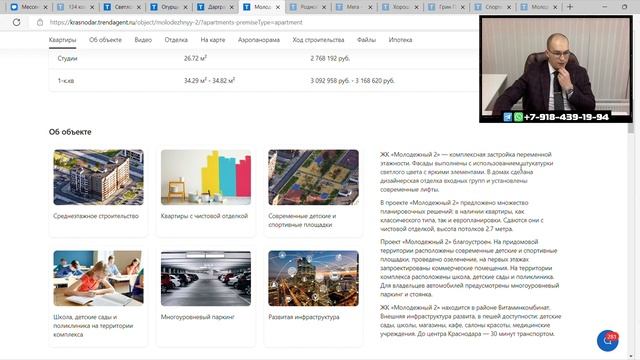640x360 pixels.
Task: Click the 1-room area range 34.29 – 34.82 м²
Action: coord(209,81)
